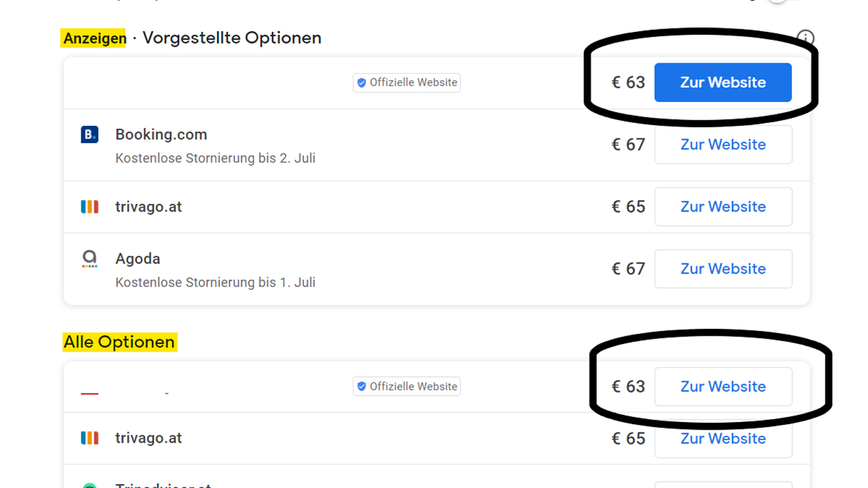868x488 pixels.
Task: Open official site with blue Zur Website button
Action: click(723, 82)
